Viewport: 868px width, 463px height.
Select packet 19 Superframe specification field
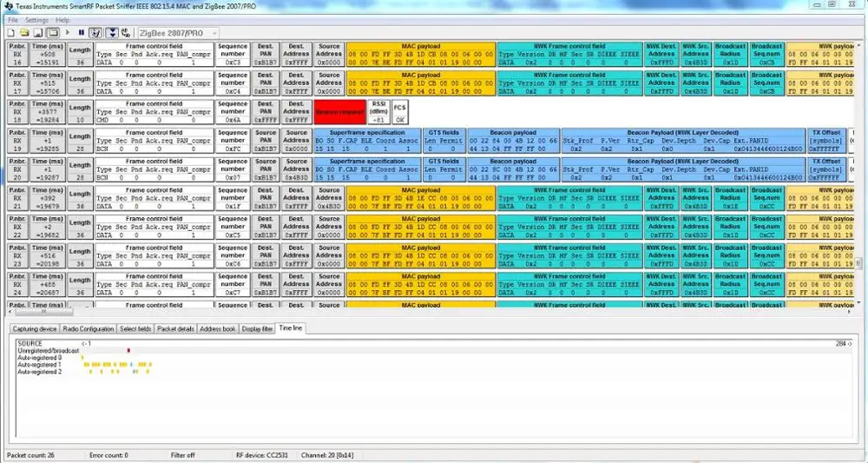click(367, 142)
